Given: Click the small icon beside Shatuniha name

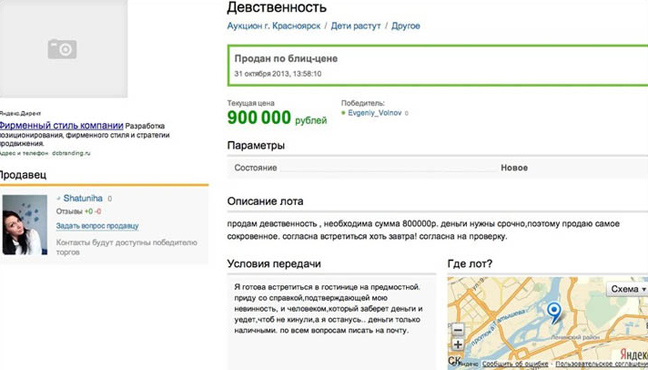Looking at the screenshot, I should (x=58, y=199).
